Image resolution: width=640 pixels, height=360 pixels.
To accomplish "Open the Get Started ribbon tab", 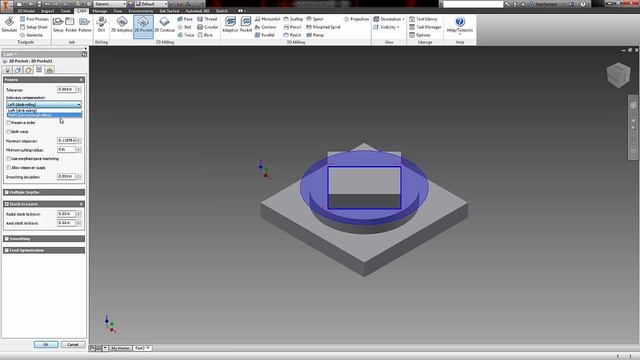I will (169, 11).
